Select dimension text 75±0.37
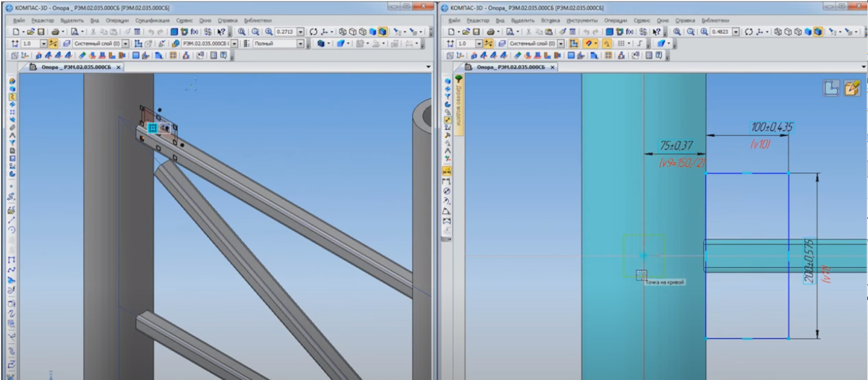The height and width of the screenshot is (380, 868). tap(674, 144)
